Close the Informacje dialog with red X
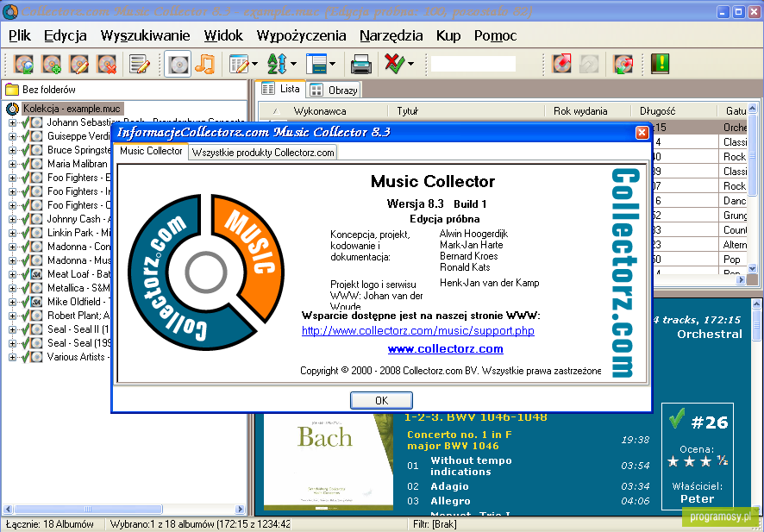This screenshot has width=764, height=532. [x=642, y=133]
